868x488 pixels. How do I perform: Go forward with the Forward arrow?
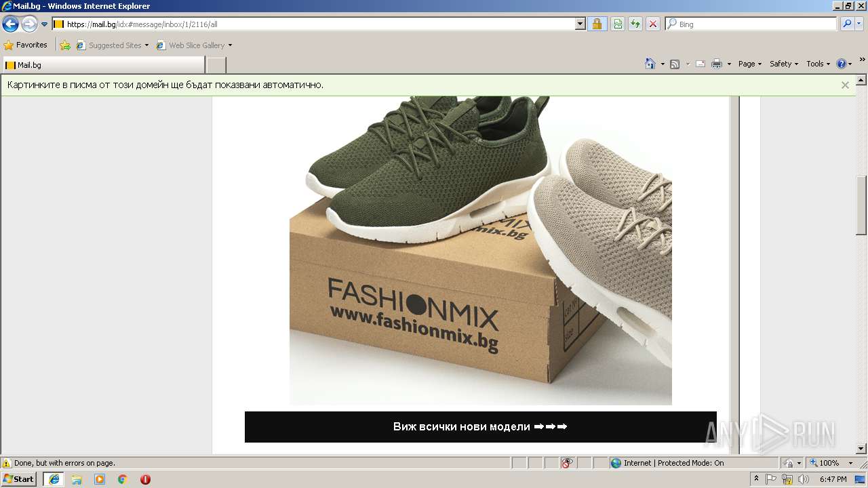pyautogui.click(x=29, y=24)
